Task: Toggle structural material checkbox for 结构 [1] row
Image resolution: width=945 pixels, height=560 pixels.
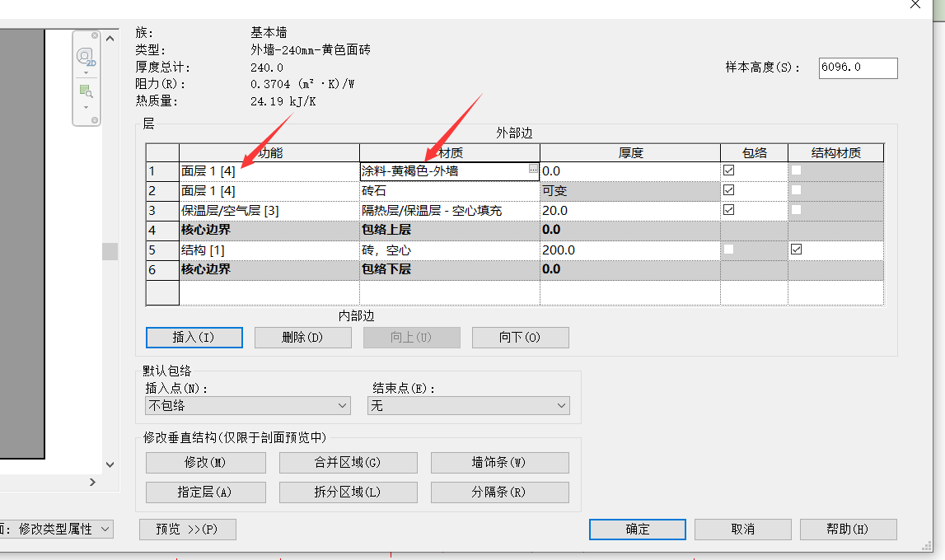Action: pyautogui.click(x=796, y=250)
